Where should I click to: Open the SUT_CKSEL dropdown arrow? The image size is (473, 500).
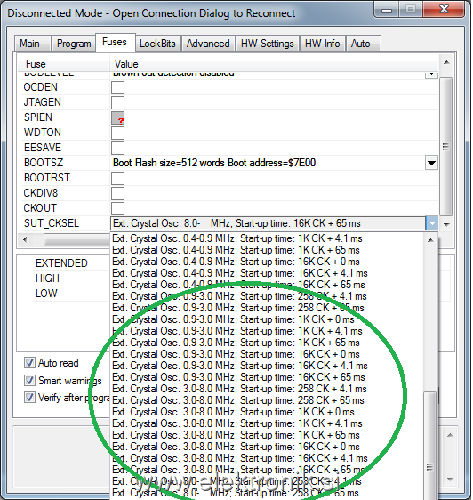[432, 223]
